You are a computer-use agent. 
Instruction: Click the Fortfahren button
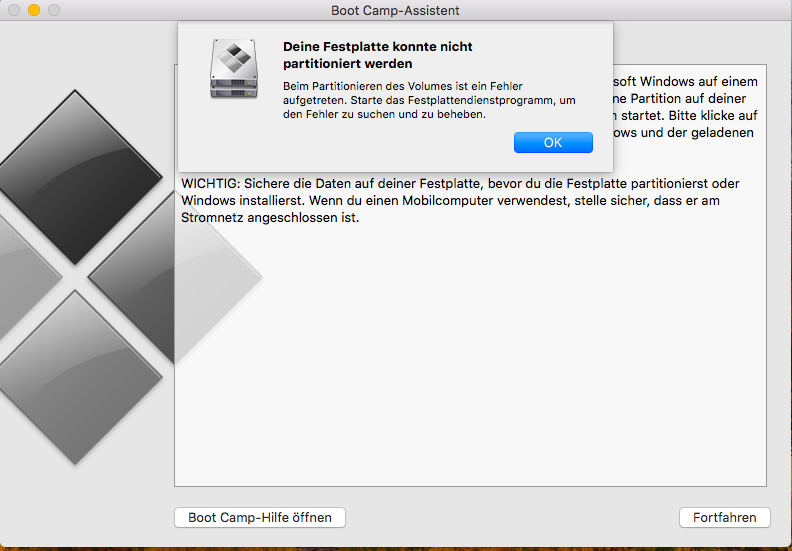[724, 518]
